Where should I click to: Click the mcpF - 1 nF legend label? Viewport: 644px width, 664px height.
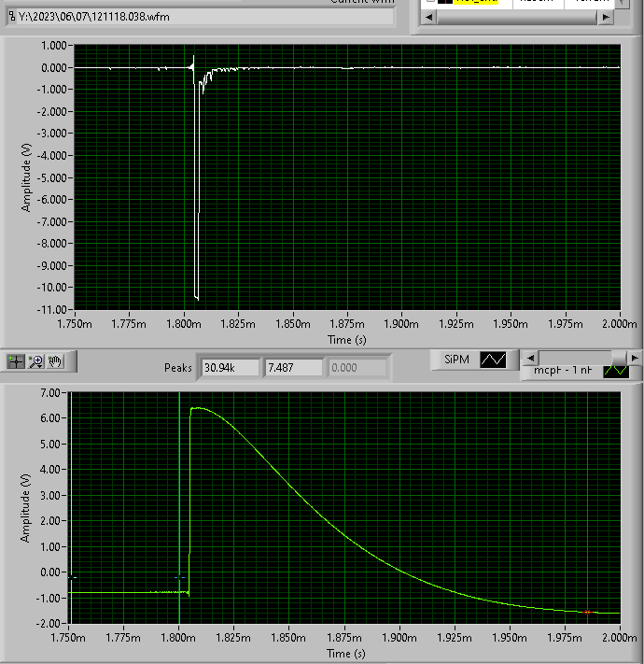(563, 371)
